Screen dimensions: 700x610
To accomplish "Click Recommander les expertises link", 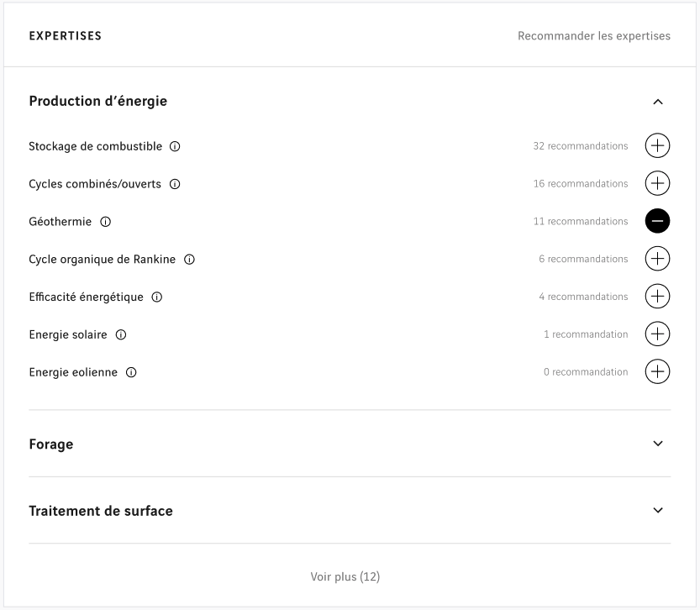I will point(594,35).
